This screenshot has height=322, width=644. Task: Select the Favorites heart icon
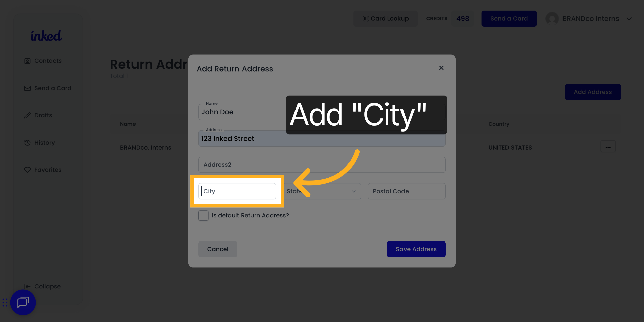pyautogui.click(x=28, y=170)
